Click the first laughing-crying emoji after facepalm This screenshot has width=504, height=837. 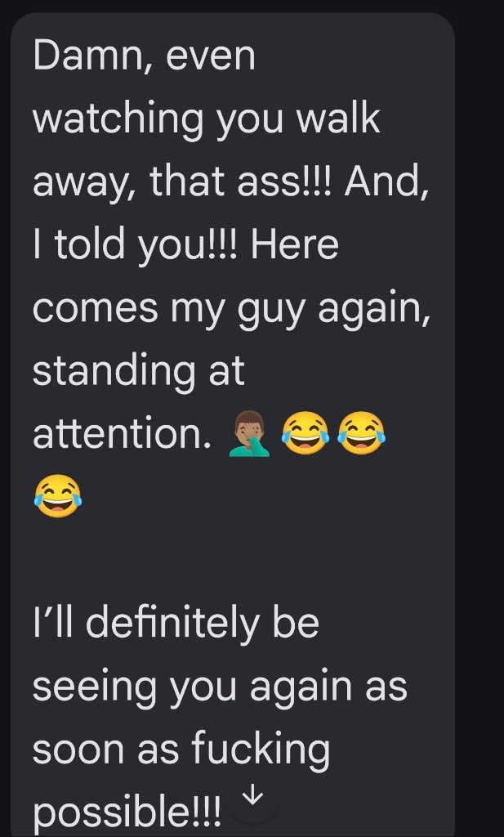tap(305, 433)
